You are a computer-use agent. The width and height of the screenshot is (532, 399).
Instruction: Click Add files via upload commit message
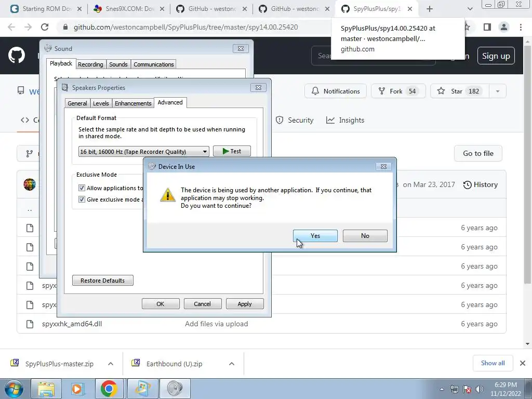tap(217, 324)
